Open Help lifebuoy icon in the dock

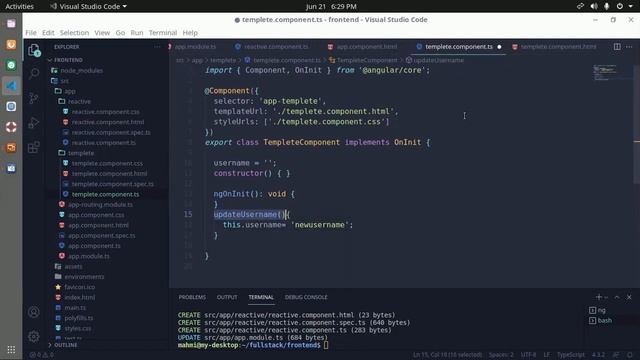[11, 127]
